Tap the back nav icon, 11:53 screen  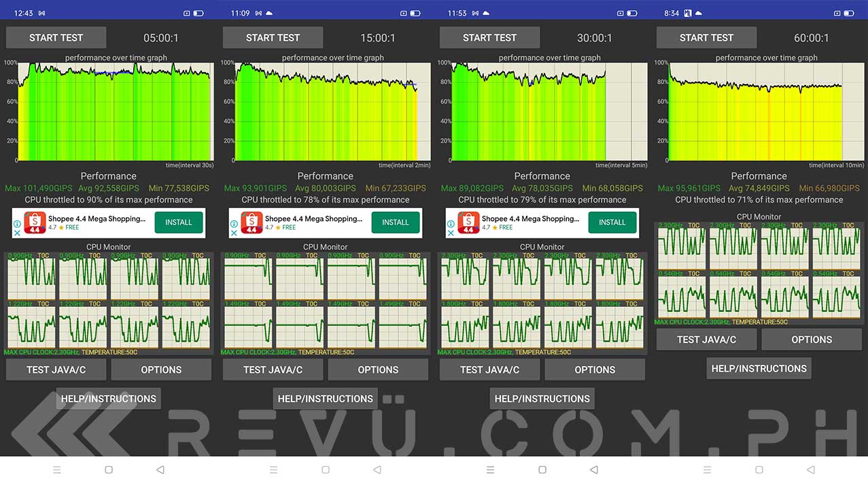tap(594, 469)
